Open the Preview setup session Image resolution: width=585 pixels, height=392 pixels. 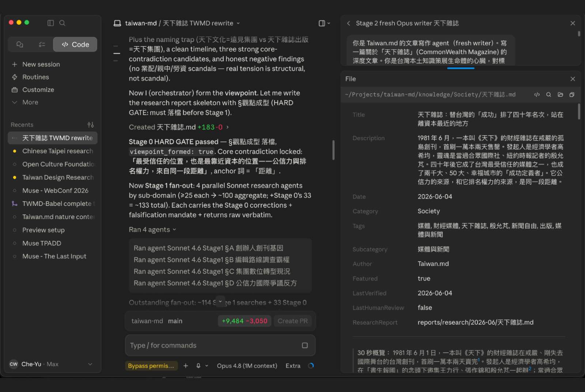53,230
